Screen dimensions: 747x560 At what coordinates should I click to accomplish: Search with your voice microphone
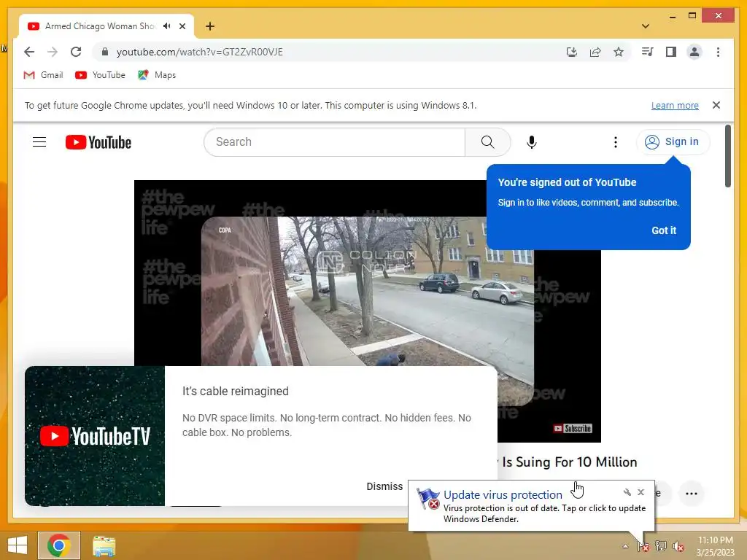(x=532, y=142)
